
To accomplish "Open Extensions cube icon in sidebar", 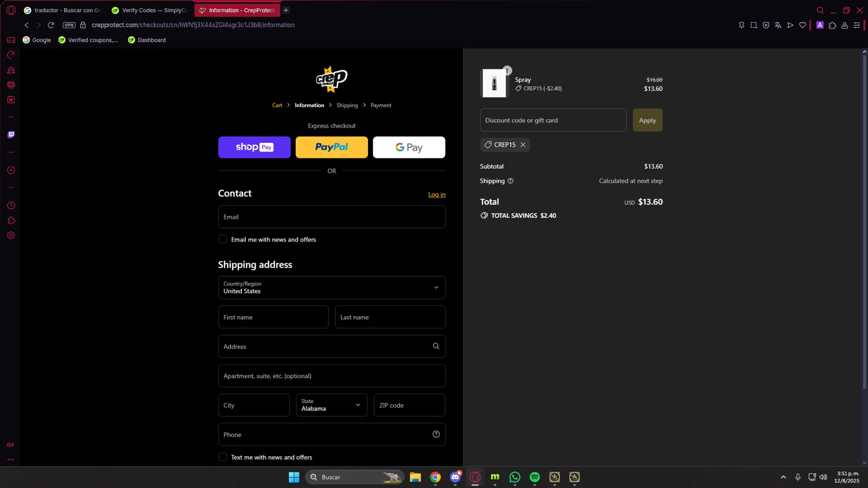I will [10, 221].
